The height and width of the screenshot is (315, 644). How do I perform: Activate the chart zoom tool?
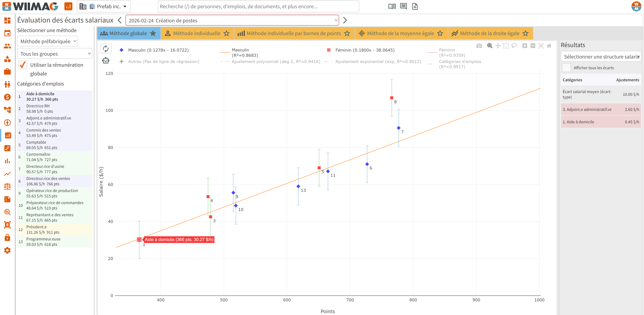point(490,46)
